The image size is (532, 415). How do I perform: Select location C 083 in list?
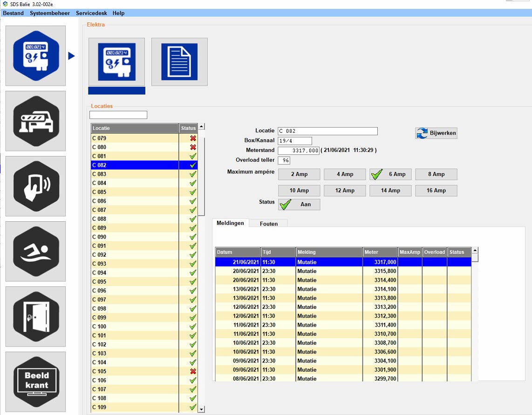point(144,174)
